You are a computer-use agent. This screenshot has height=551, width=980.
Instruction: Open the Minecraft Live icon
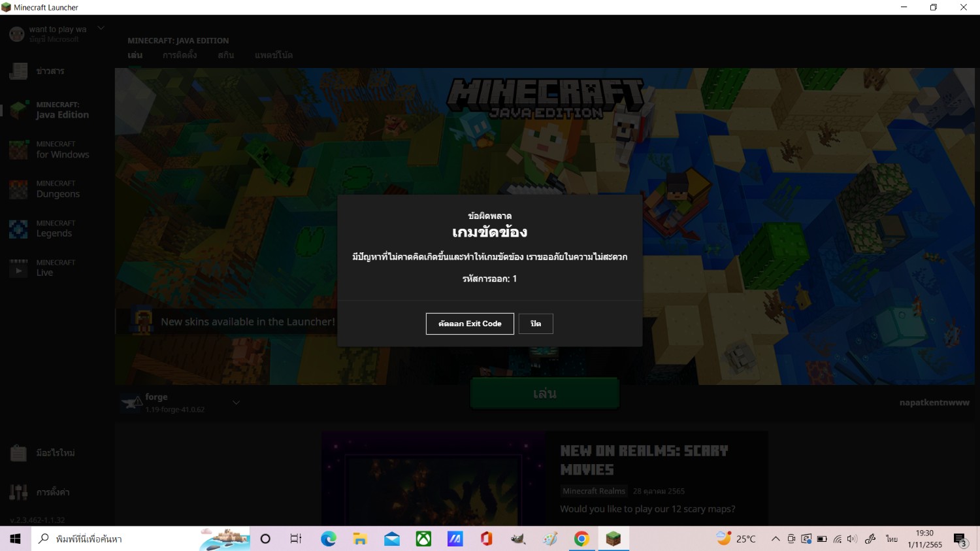(x=18, y=268)
